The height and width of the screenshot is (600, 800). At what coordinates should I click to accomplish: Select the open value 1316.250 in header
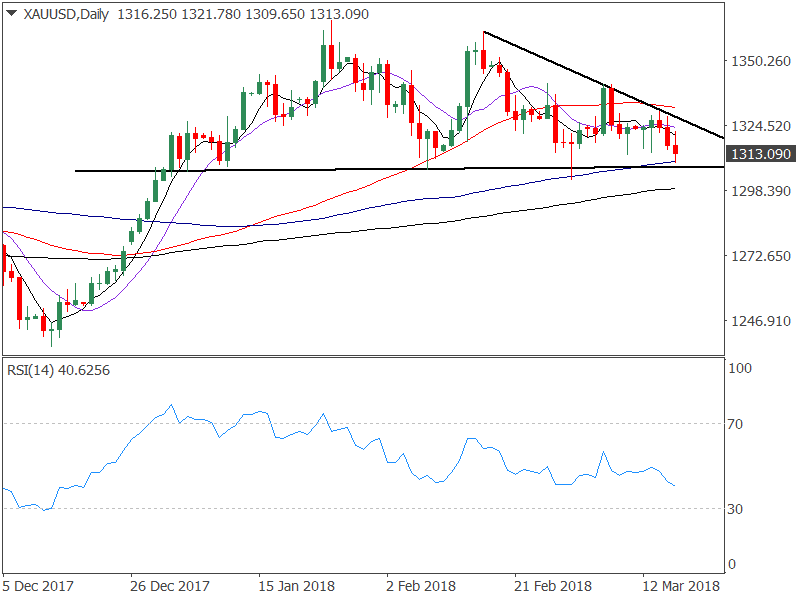tap(147, 14)
